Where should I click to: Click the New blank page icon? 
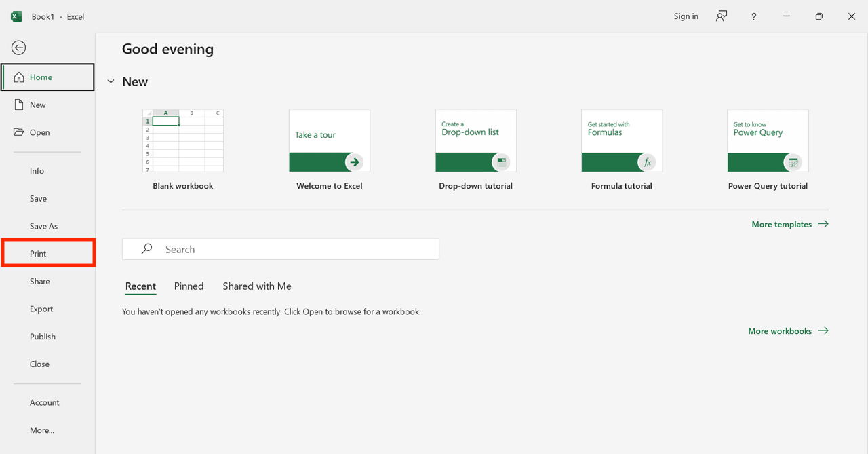pos(19,105)
